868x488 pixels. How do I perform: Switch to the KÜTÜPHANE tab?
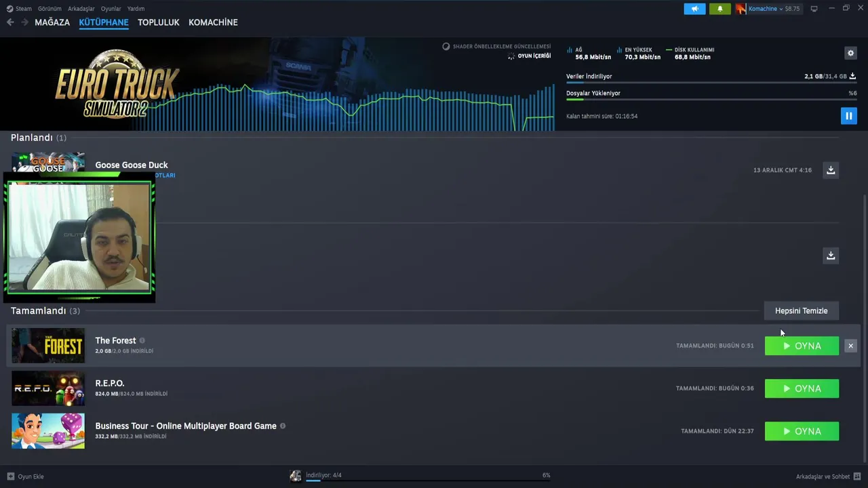coord(104,22)
